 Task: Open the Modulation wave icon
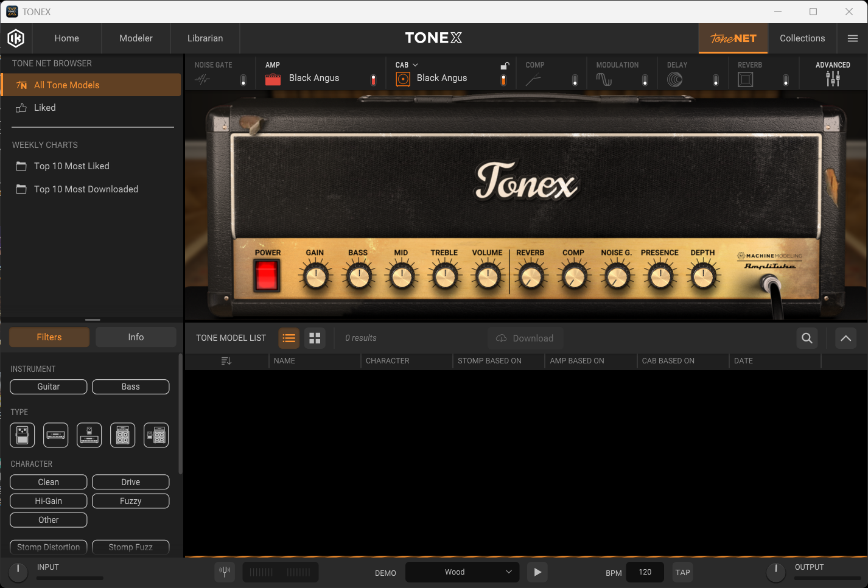coord(604,79)
